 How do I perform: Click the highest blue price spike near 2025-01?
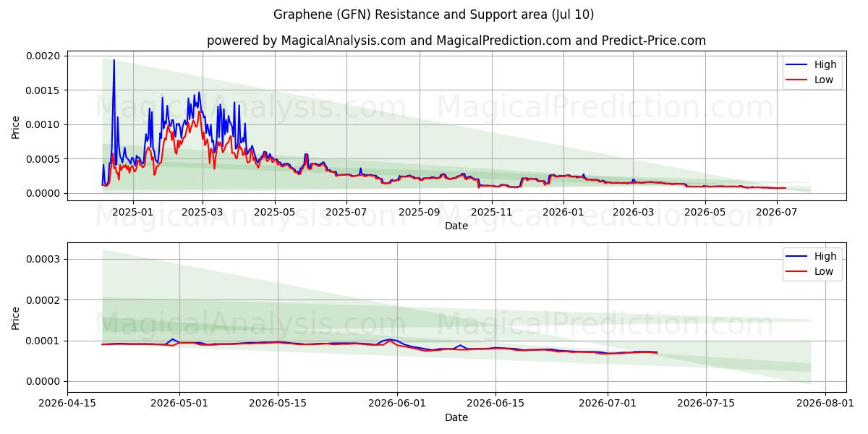114,61
